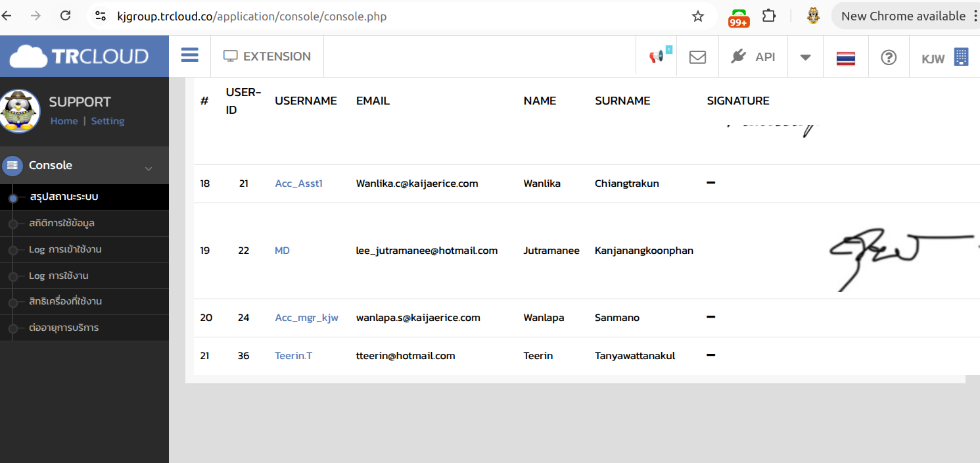The width and height of the screenshot is (980, 463).
Task: Open the KJW company menu
Action: tap(945, 57)
